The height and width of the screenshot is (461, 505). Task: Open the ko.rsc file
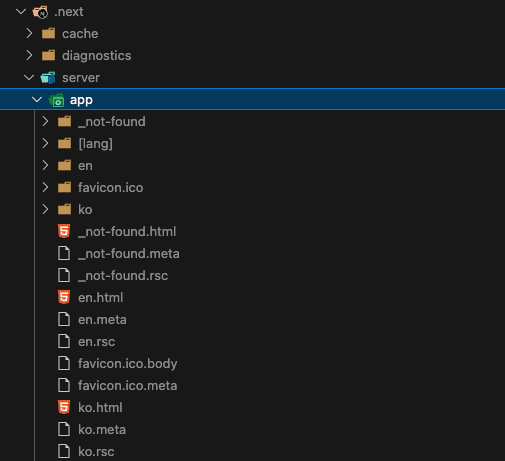pyautogui.click(x=252, y=452)
